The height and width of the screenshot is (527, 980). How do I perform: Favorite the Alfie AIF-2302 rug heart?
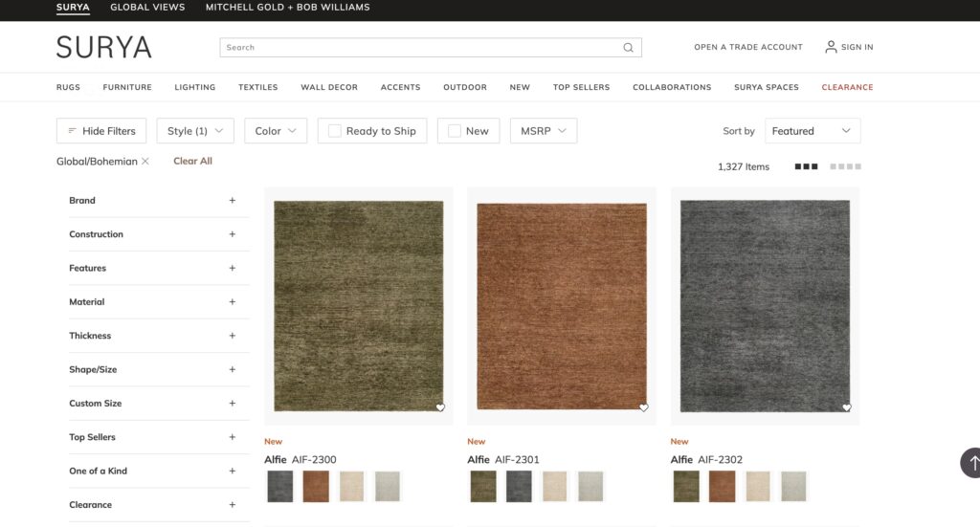pyautogui.click(x=846, y=407)
